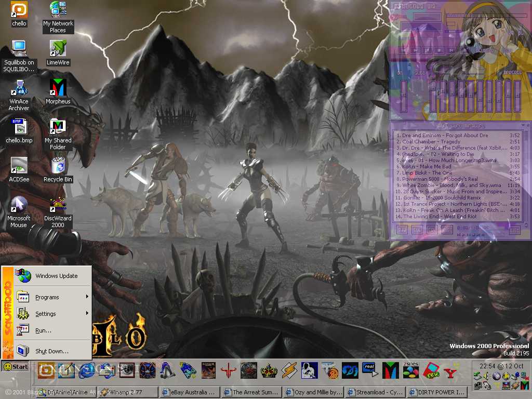Toggle Winamp equalizer ON button
The height and width of the screenshot is (399, 532).
point(400,73)
